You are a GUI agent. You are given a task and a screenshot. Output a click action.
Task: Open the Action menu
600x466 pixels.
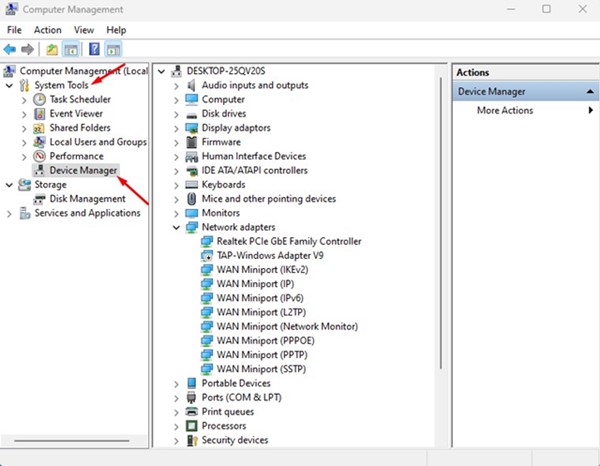(x=47, y=30)
